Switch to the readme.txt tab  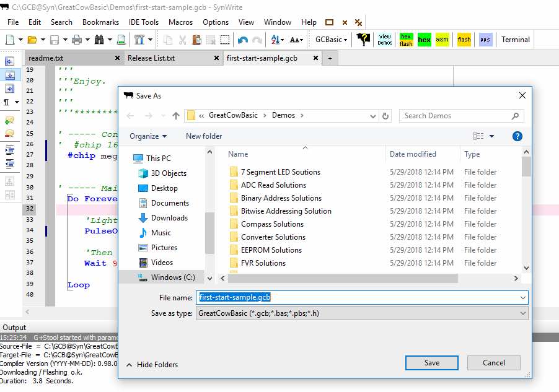[x=74, y=58]
